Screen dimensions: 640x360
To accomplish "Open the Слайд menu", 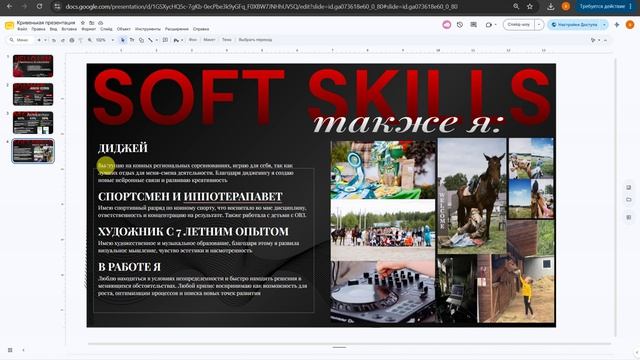I will [x=106, y=29].
